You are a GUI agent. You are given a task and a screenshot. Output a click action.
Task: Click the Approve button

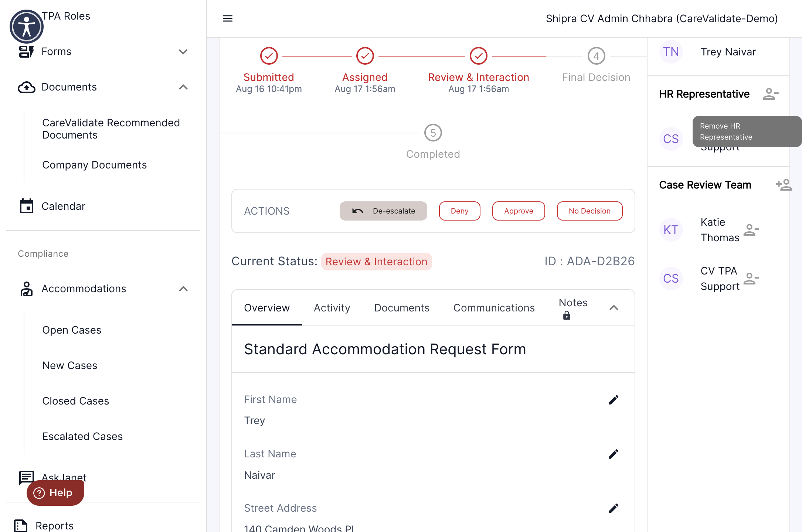519,211
